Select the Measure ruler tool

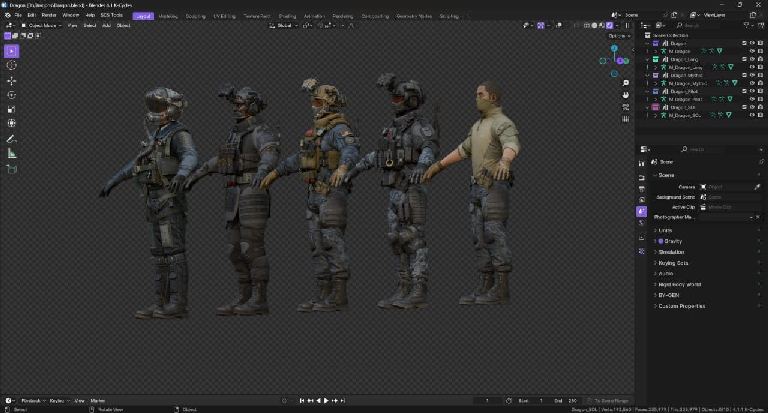(x=12, y=154)
